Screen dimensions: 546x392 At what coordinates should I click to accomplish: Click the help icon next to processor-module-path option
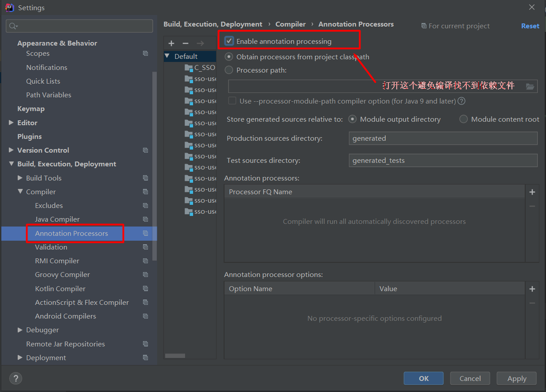click(461, 101)
